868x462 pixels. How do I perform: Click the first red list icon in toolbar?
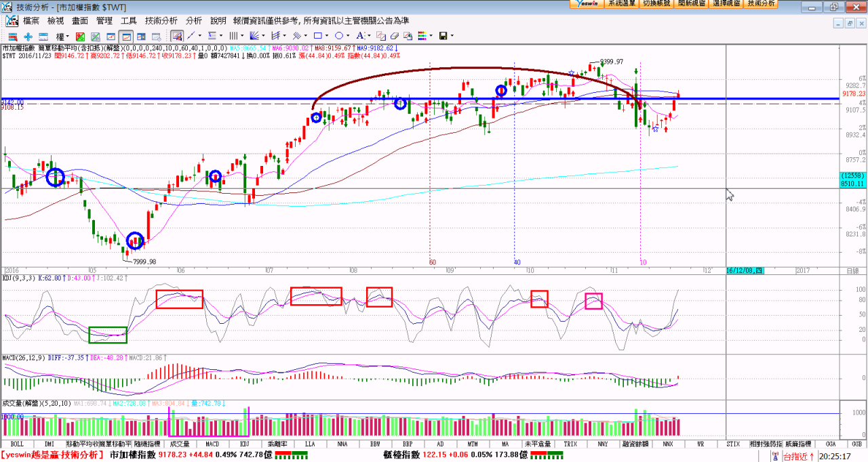12,36
